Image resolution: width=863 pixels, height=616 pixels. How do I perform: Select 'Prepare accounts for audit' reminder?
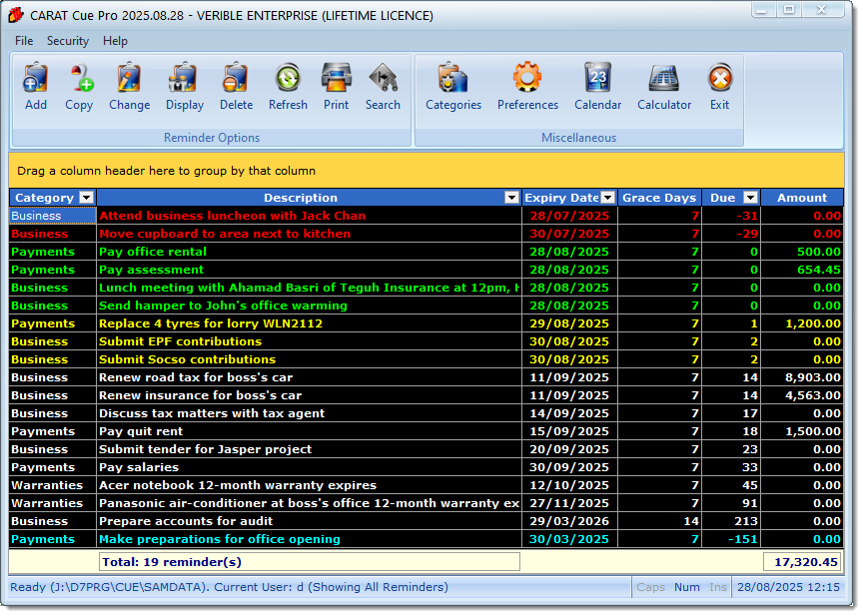426,521
